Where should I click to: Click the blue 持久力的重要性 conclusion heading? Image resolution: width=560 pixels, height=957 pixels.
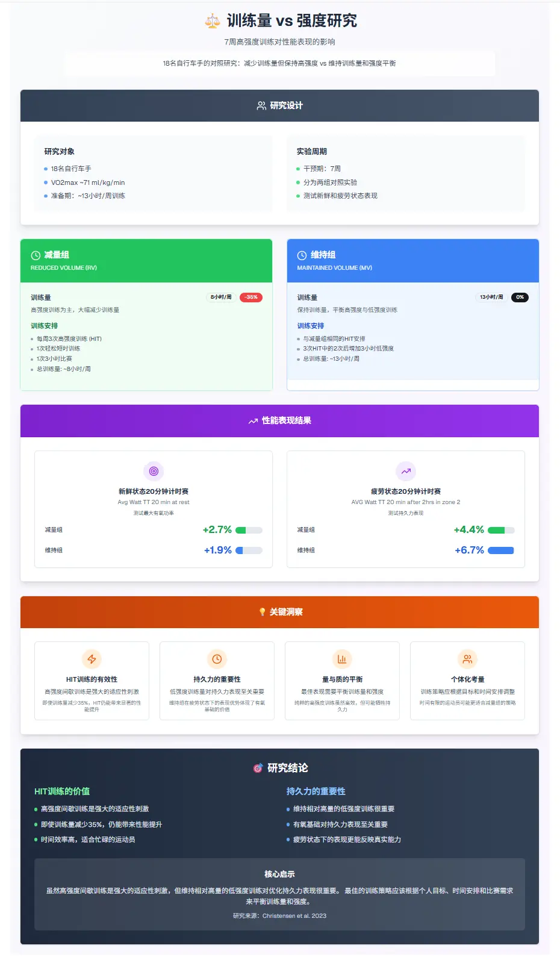pos(316,791)
